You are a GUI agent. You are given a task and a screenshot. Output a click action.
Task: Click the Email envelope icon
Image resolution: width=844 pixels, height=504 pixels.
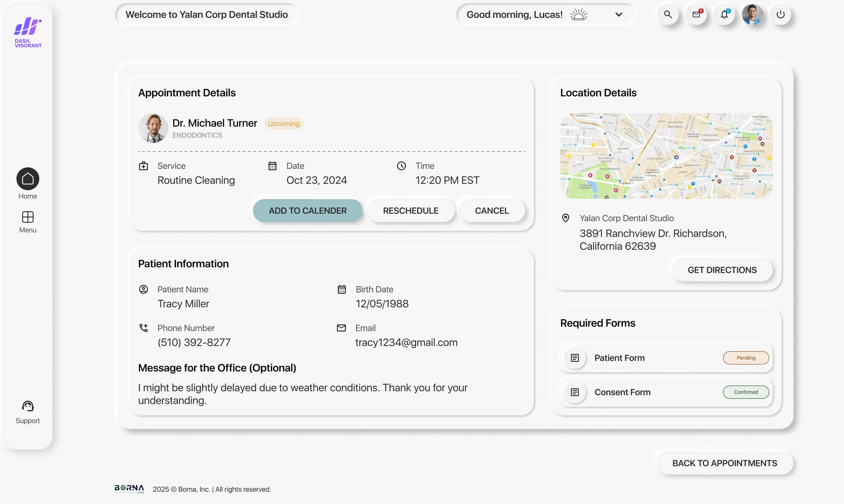point(341,328)
